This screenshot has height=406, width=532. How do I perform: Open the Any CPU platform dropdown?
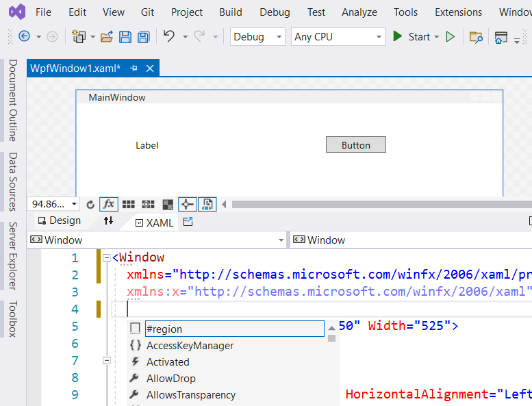(x=338, y=37)
